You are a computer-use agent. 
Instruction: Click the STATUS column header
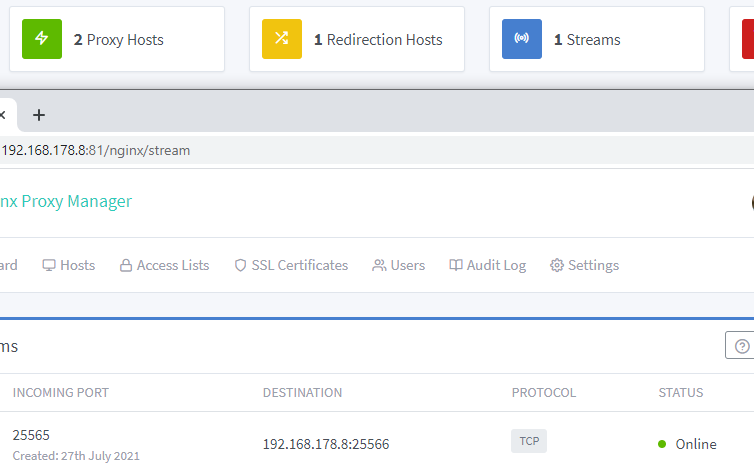(681, 393)
